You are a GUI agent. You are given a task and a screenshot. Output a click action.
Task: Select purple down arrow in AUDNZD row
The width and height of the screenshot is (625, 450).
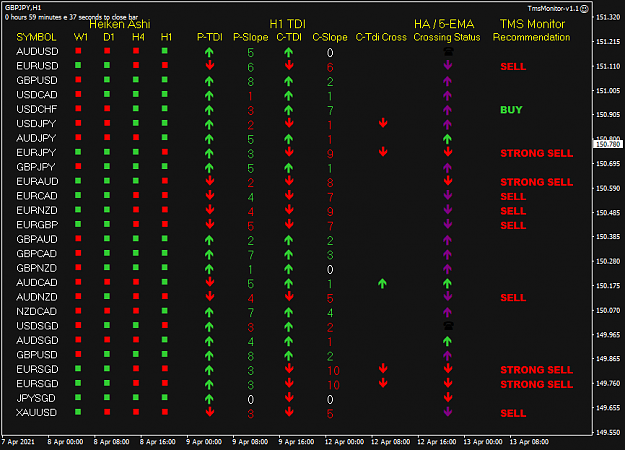click(x=448, y=297)
